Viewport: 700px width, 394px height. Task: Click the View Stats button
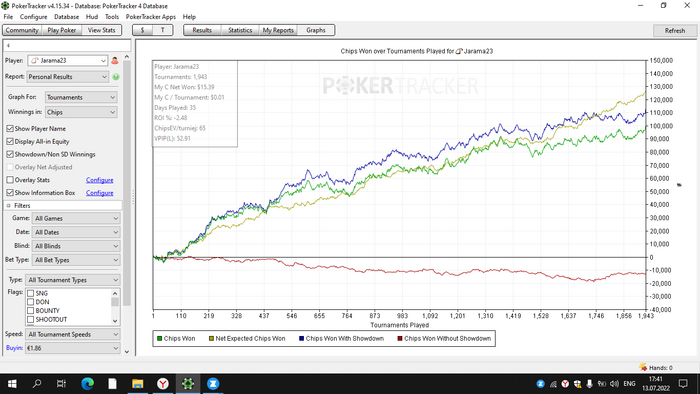(x=101, y=30)
